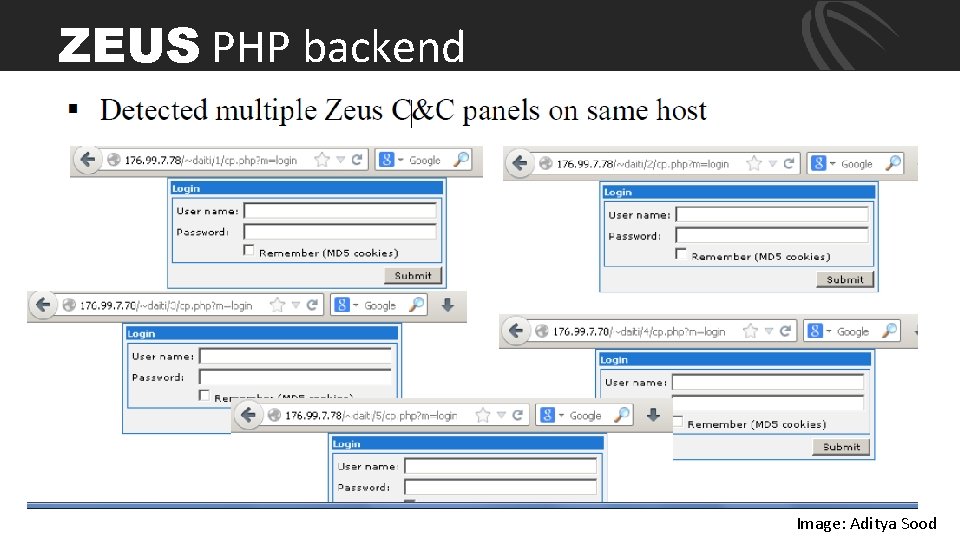Click search magnifier in daiti/1 browser

point(462,160)
